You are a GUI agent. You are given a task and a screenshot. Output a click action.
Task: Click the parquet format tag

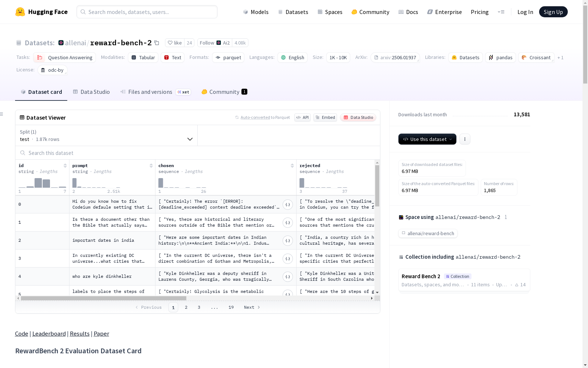click(228, 57)
